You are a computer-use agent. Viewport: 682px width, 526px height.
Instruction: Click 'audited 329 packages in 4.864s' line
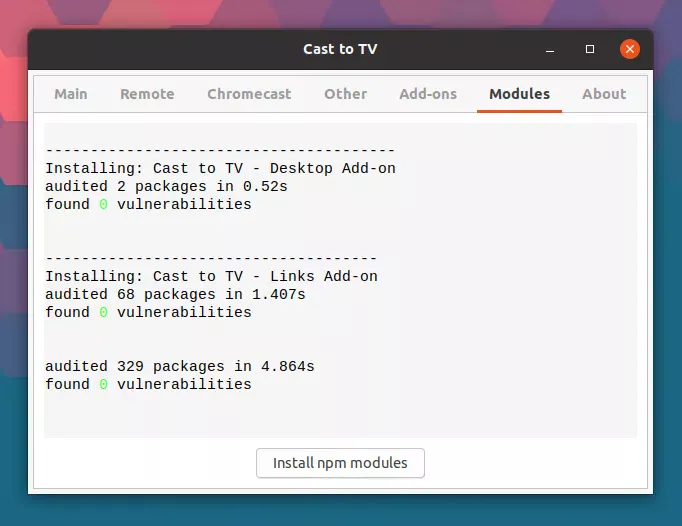pyautogui.click(x=180, y=366)
